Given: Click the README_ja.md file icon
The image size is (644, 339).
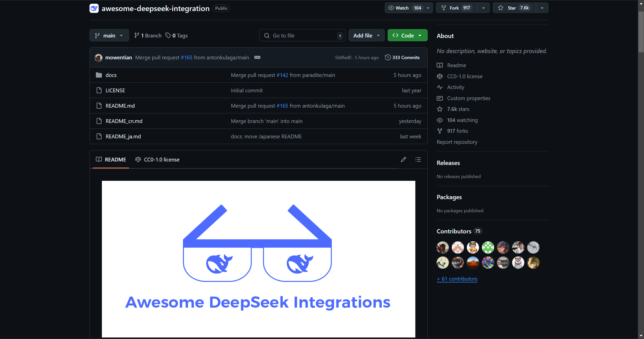Looking at the screenshot, I should pos(99,136).
